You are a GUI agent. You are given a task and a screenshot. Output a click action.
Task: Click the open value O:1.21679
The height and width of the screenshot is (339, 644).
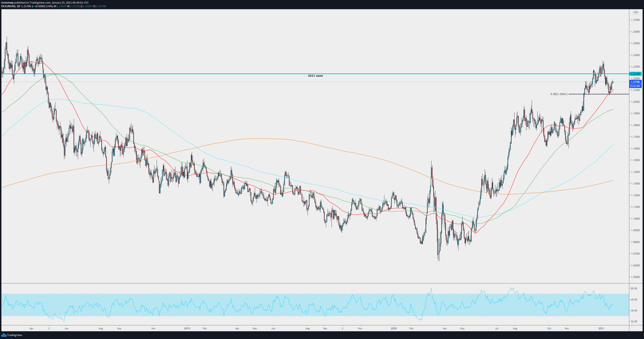60,6
